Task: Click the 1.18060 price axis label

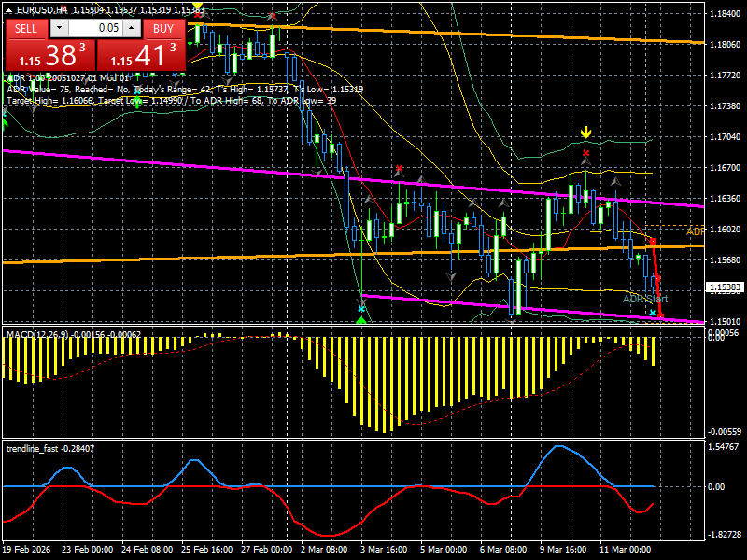Action: tap(726, 44)
